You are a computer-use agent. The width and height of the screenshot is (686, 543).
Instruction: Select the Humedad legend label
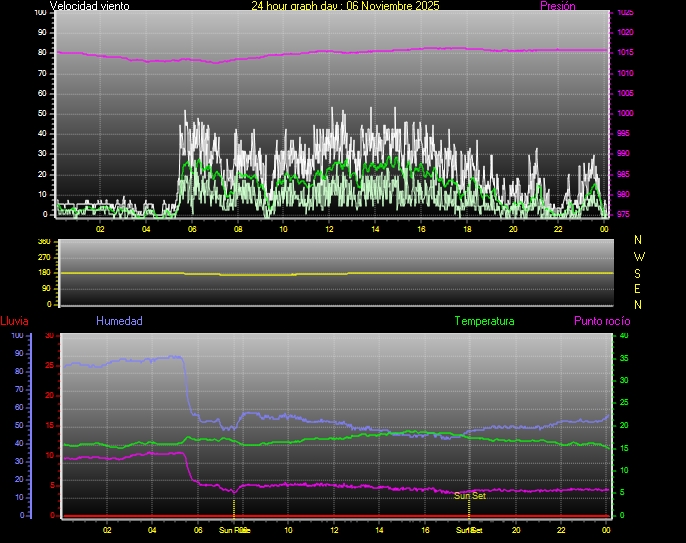pyautogui.click(x=119, y=321)
